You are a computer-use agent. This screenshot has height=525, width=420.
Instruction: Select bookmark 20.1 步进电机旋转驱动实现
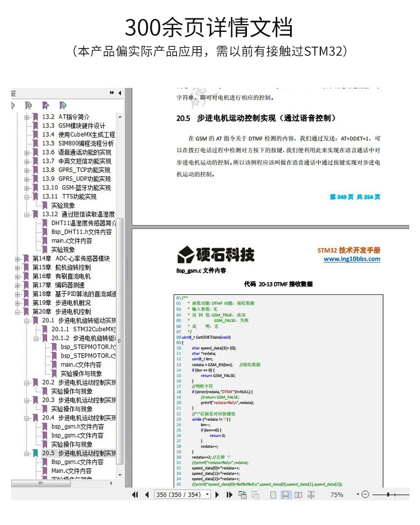pos(79,320)
